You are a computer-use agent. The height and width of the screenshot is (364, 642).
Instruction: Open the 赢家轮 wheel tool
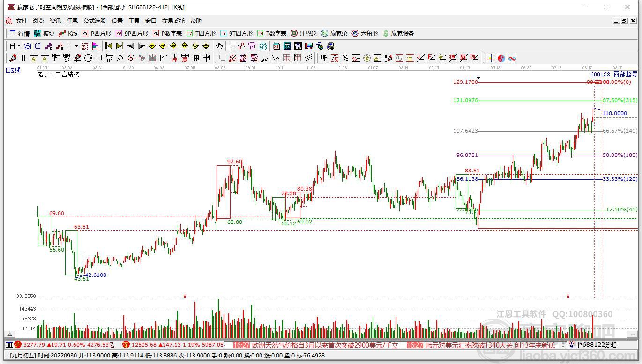coord(334,33)
